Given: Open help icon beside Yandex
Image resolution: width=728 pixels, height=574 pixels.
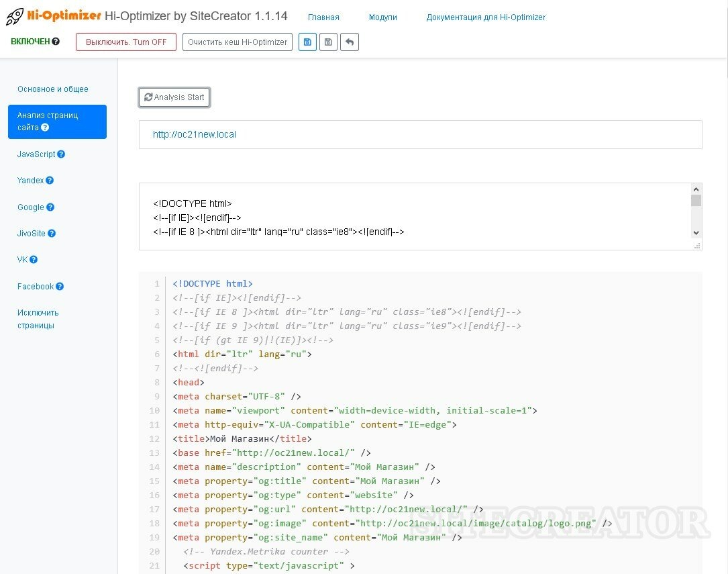Looking at the screenshot, I should tap(50, 180).
